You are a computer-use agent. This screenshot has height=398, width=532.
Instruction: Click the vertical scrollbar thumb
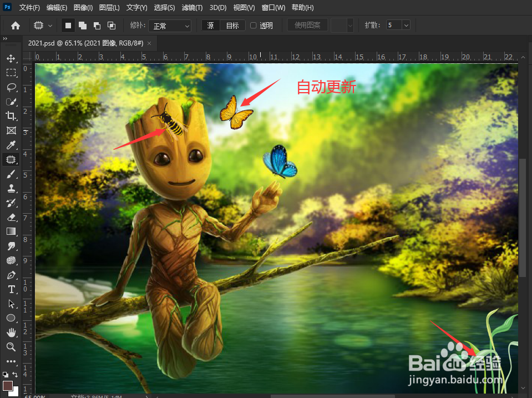(x=523, y=218)
